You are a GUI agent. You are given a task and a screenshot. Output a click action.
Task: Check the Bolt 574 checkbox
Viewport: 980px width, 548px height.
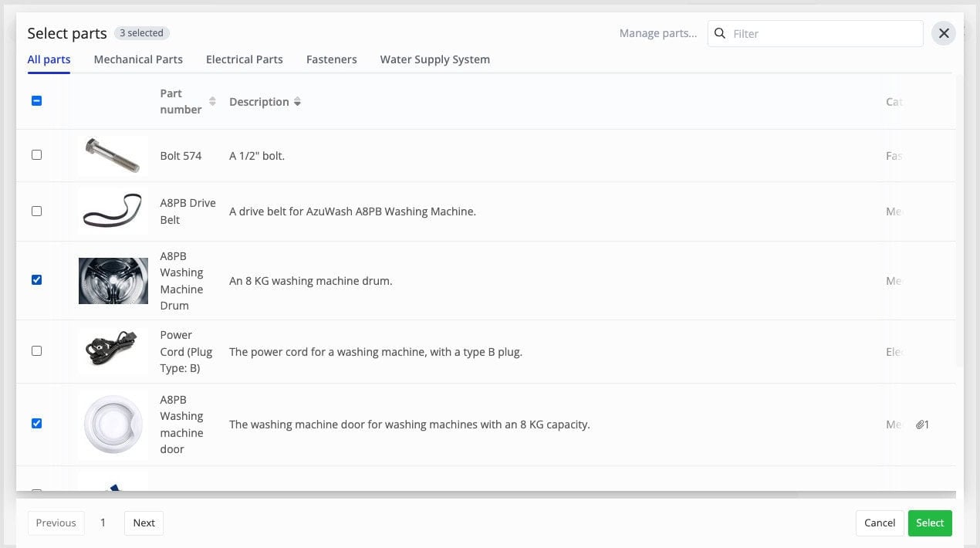[x=36, y=155]
